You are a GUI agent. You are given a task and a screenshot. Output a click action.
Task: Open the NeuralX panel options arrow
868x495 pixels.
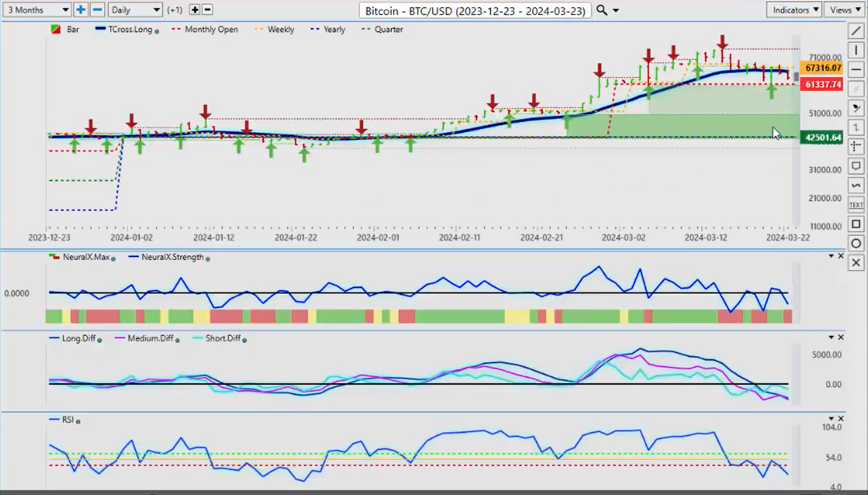click(x=831, y=256)
